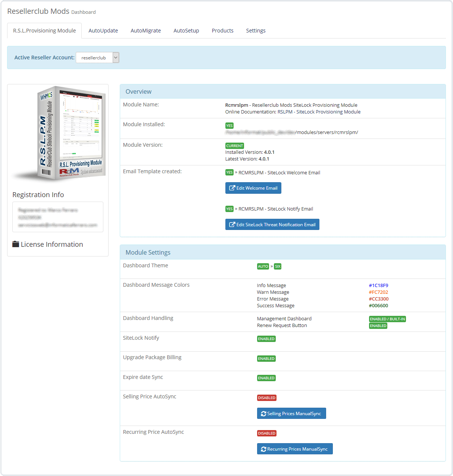This screenshot has width=453, height=476.
Task: Click ENABLED badge for Upgrade Package Billing
Action: (x=266, y=359)
